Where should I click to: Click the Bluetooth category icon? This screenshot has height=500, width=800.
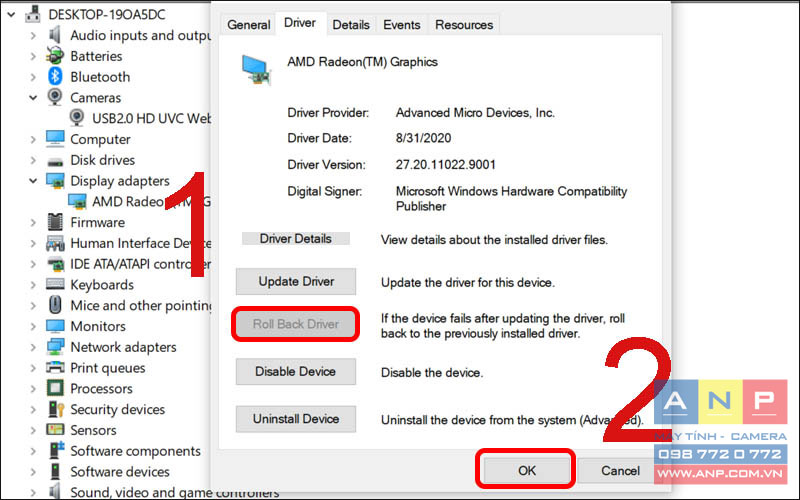coord(55,77)
